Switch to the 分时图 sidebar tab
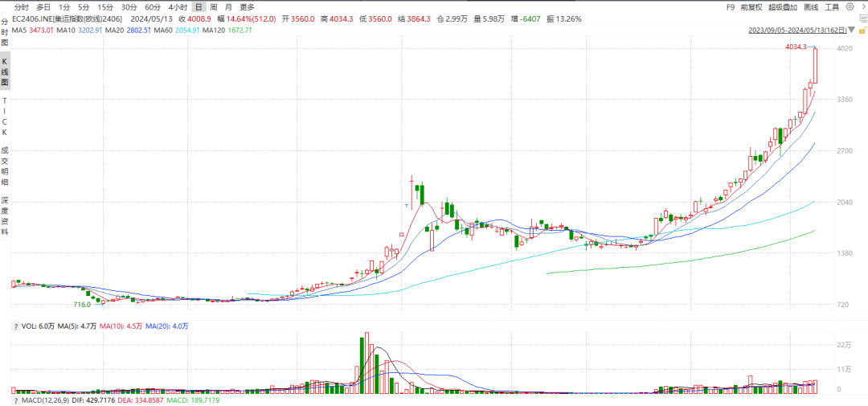The height and width of the screenshot is (406, 868). 4,31
